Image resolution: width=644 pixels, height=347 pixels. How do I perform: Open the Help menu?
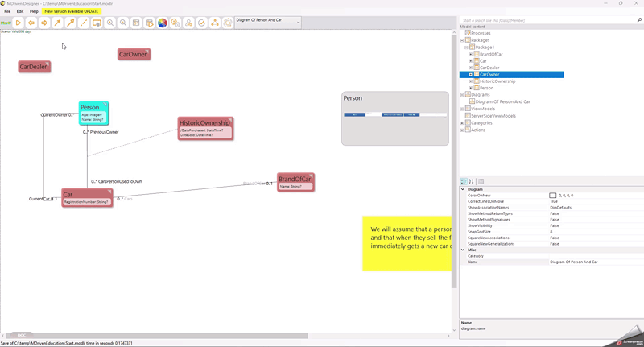34,11
